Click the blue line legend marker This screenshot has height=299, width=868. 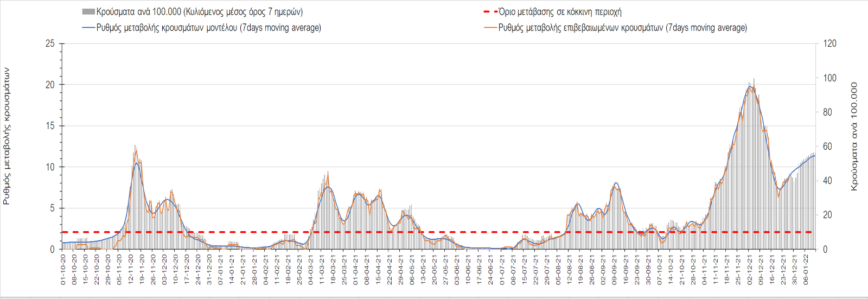(x=88, y=27)
